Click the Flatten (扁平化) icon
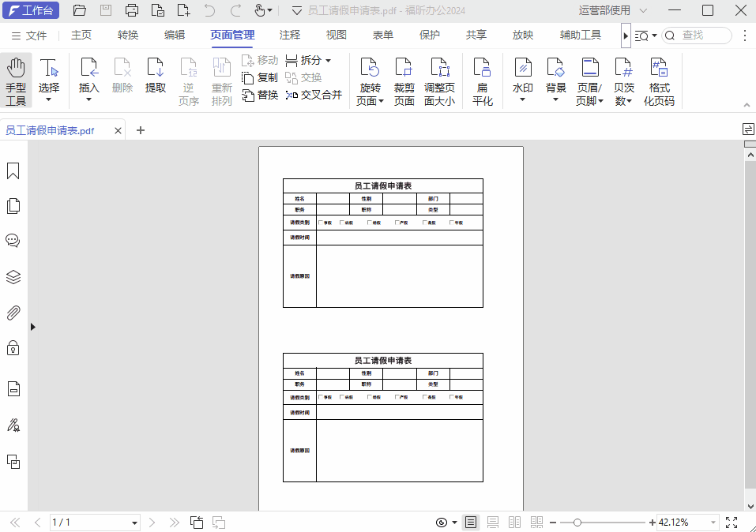This screenshot has height=532, width=756. click(x=483, y=81)
